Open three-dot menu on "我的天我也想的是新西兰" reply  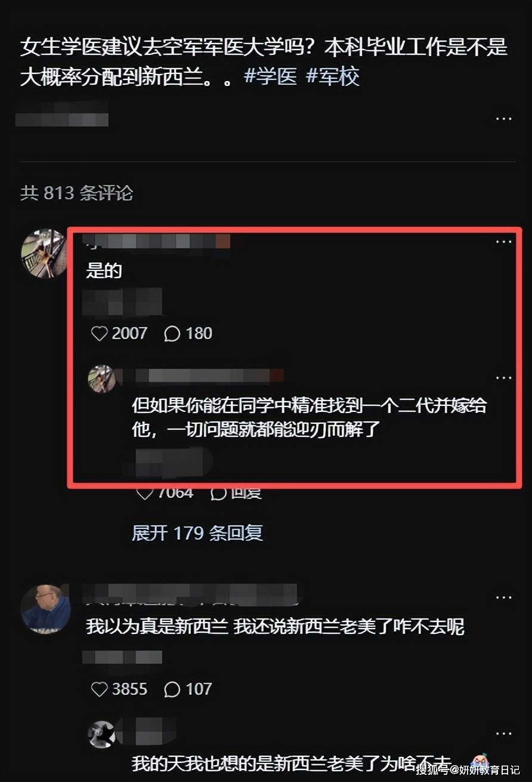tap(504, 734)
